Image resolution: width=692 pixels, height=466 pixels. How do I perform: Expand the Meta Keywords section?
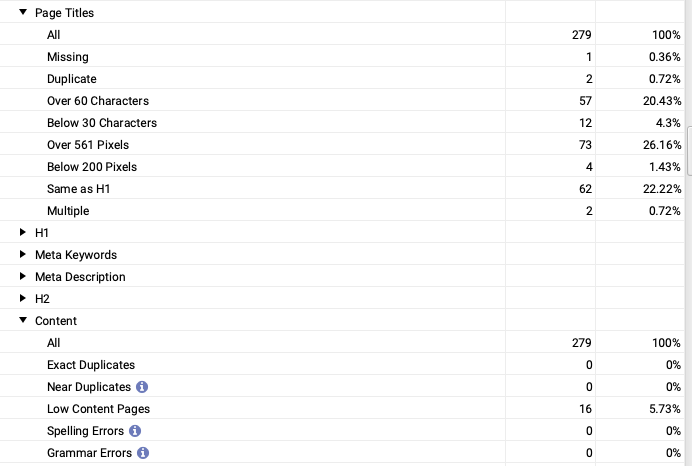click(23, 254)
